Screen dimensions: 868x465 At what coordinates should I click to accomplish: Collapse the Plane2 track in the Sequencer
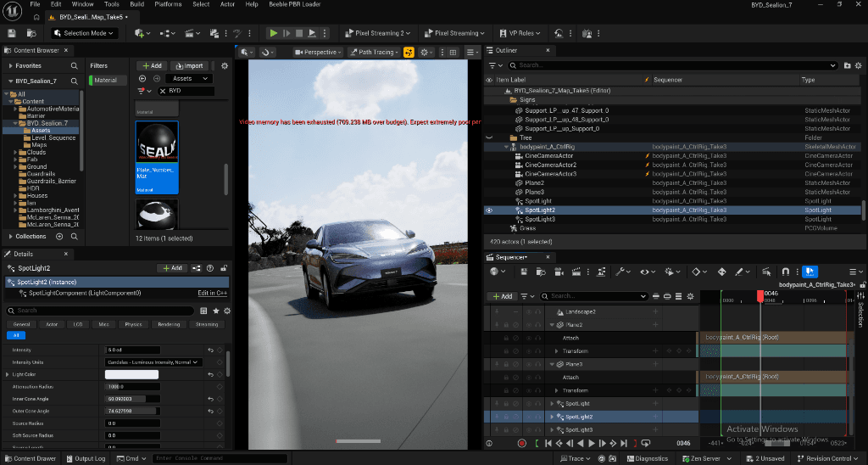click(552, 325)
